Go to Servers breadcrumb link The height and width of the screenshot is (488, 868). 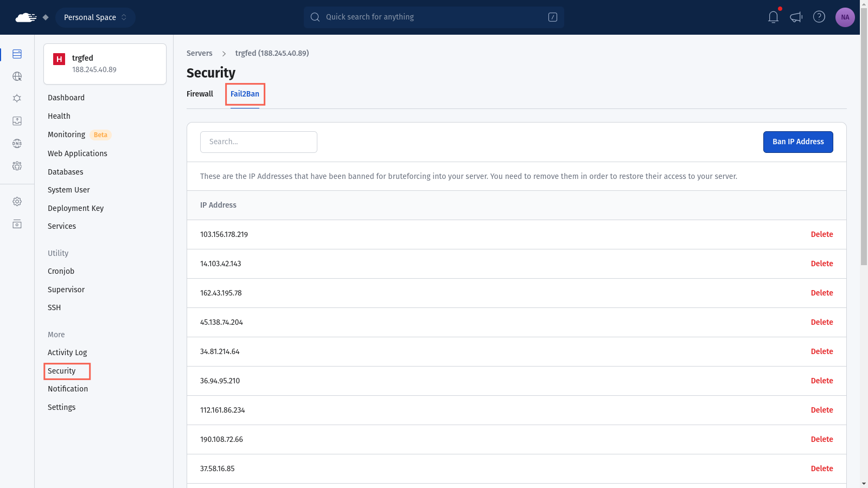point(199,53)
